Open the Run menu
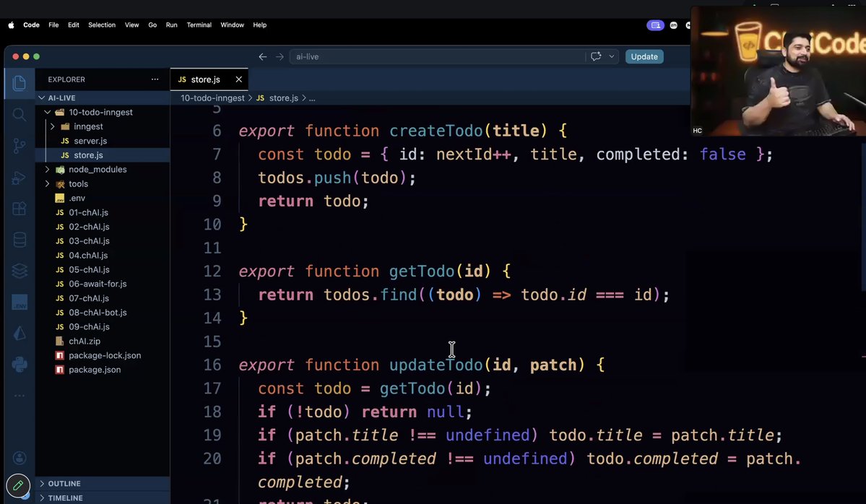This screenshot has height=504, width=866. click(x=172, y=25)
